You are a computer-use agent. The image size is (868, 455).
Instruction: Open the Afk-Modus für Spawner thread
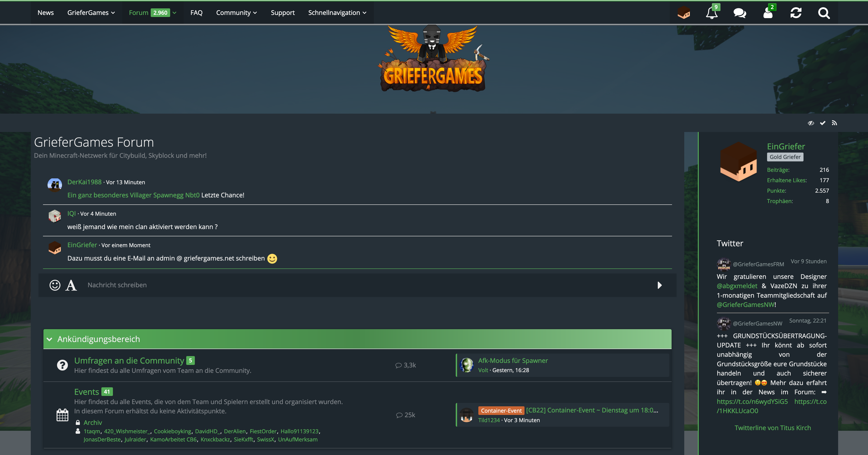513,361
